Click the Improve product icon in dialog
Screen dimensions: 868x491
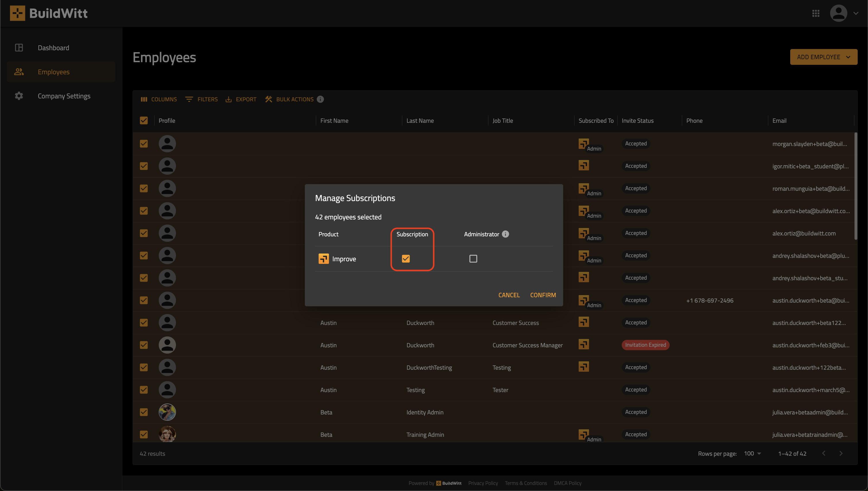tap(324, 259)
